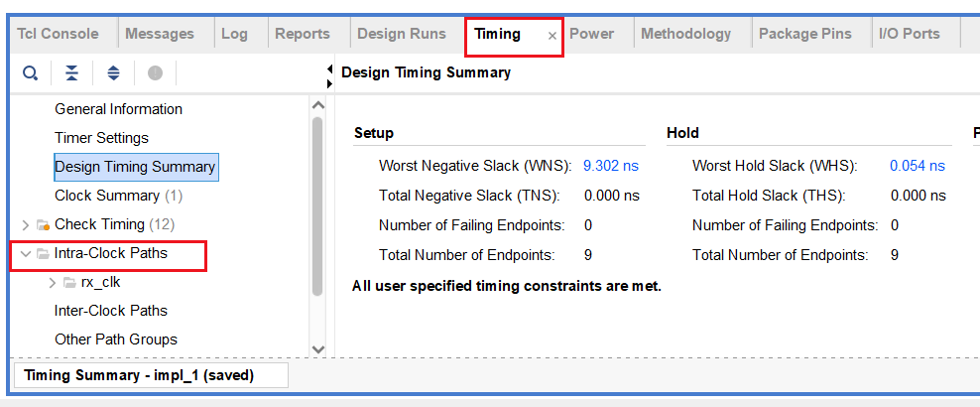Click the Check Timing warning folder icon
This screenshot has width=980, height=407.
tap(43, 224)
